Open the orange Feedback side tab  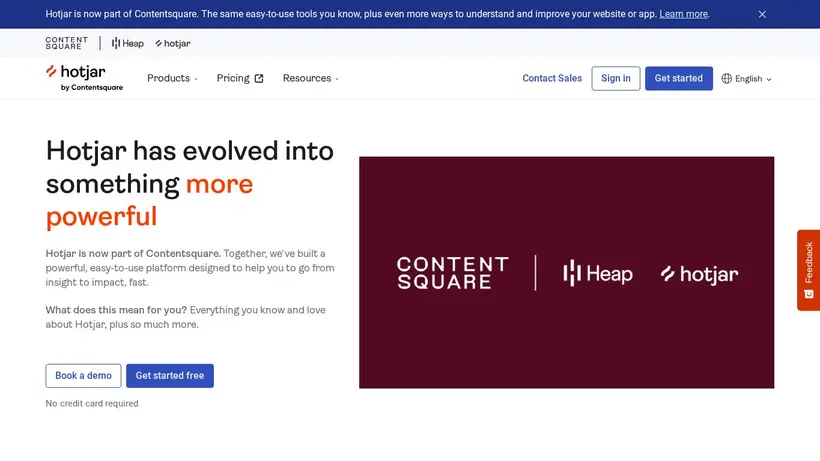point(808,270)
